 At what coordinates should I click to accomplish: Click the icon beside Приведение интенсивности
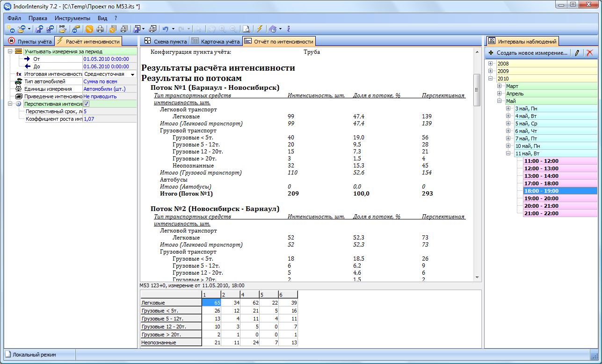(19, 96)
